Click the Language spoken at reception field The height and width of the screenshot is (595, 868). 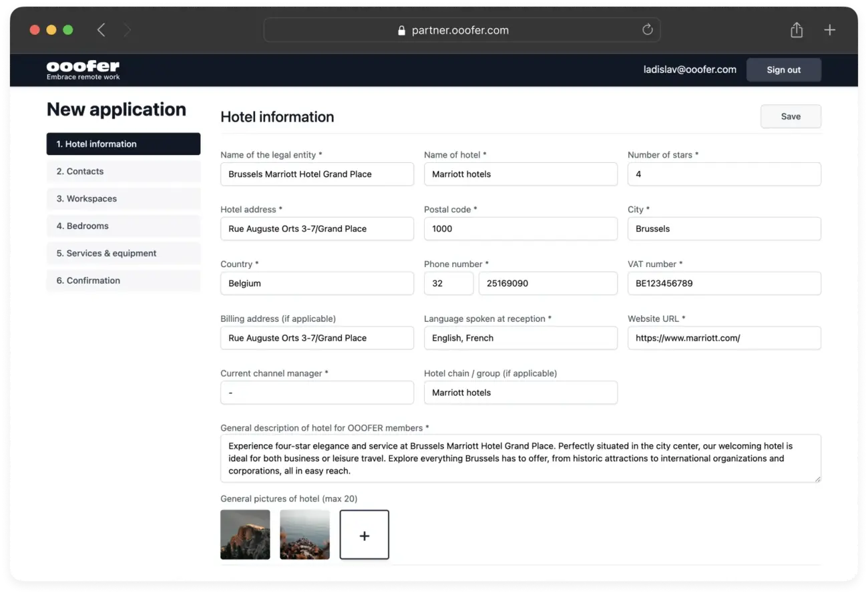pyautogui.click(x=521, y=338)
